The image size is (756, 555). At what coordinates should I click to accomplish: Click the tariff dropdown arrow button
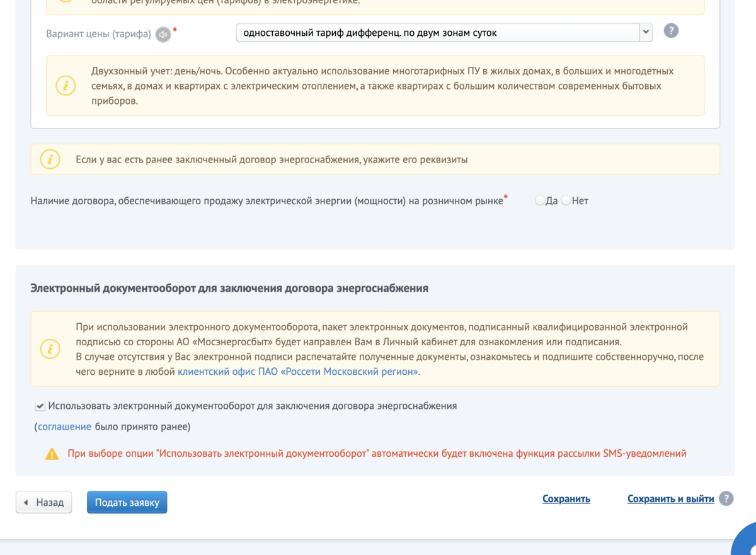click(x=646, y=32)
